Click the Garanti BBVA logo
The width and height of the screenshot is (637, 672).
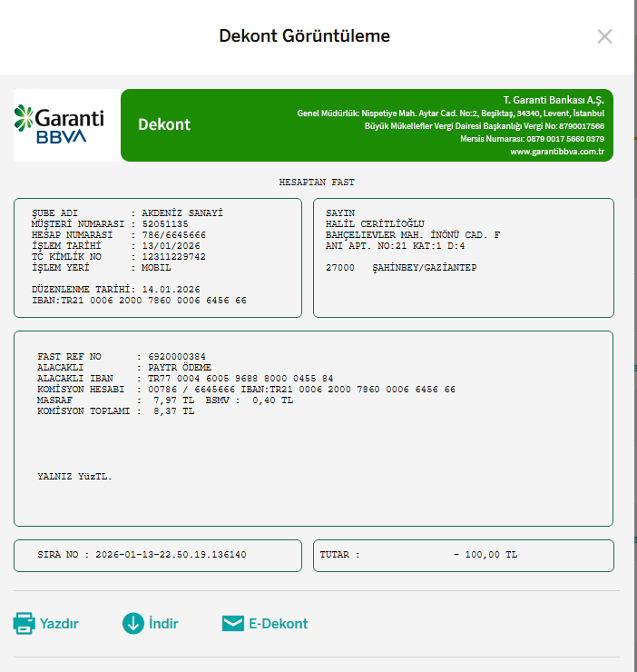(x=59, y=124)
